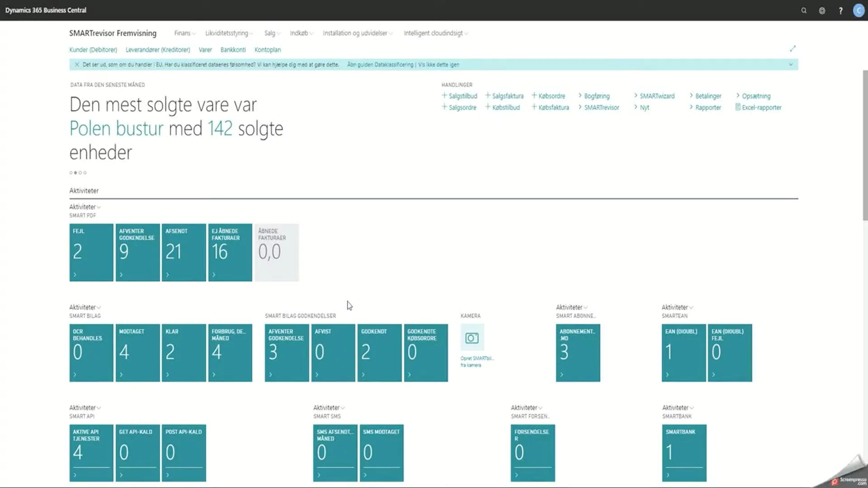Open the Salg menu

(x=272, y=33)
